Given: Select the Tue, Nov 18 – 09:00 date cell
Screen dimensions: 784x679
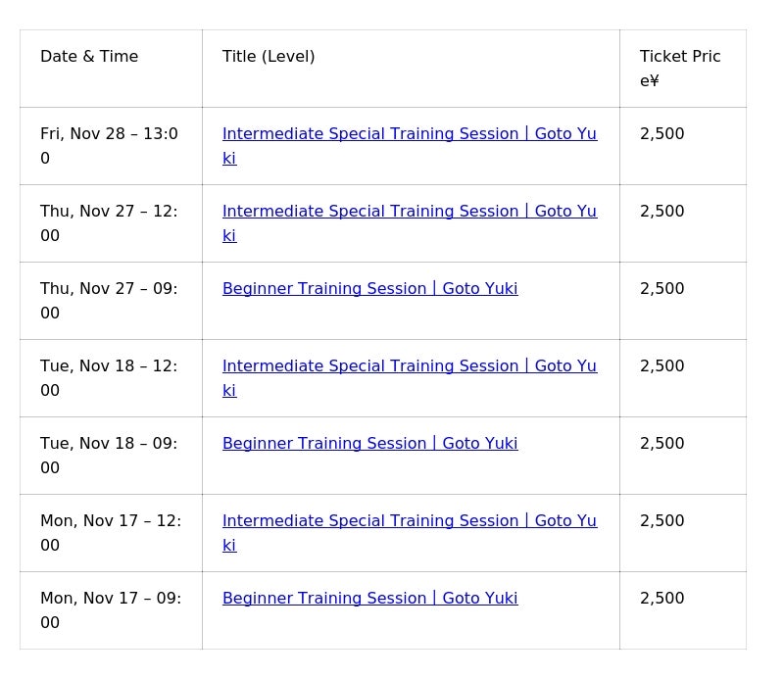Looking at the screenshot, I should pos(109,456).
